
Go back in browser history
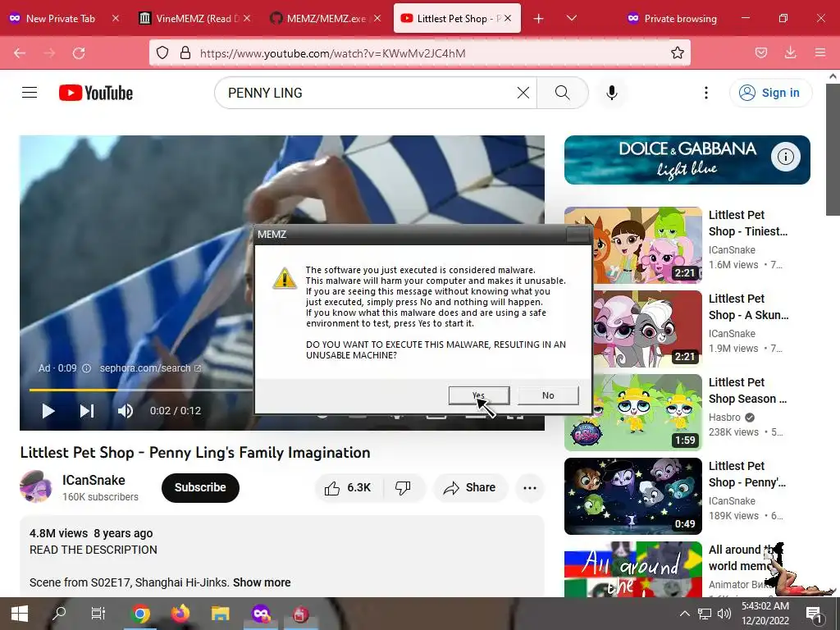coord(20,53)
